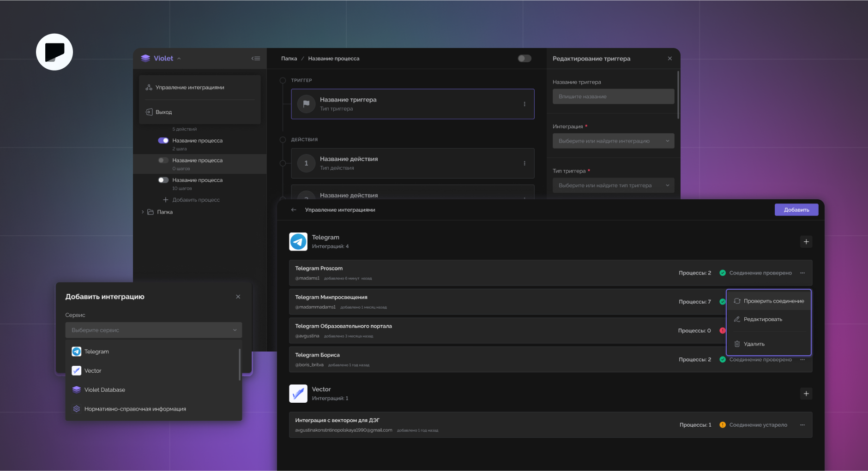The width and height of the screenshot is (868, 471).
Task: Click green check status icon of Telegram Proscom
Action: point(723,273)
